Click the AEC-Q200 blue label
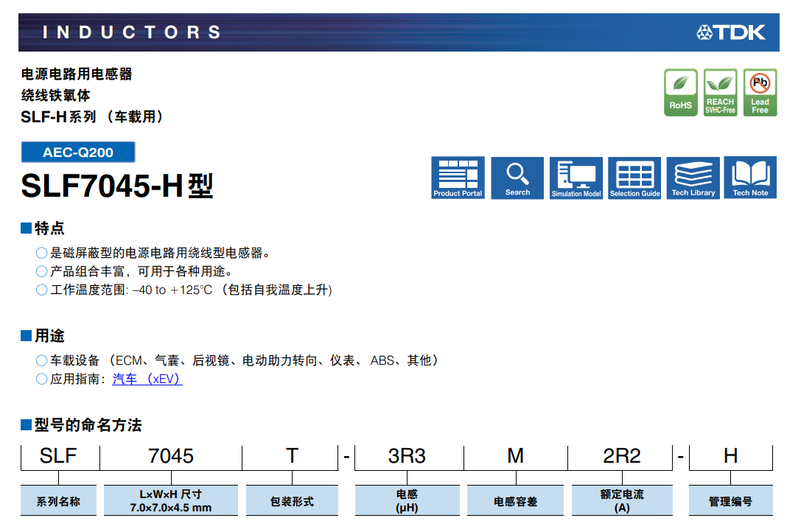The image size is (801, 532). click(78, 153)
